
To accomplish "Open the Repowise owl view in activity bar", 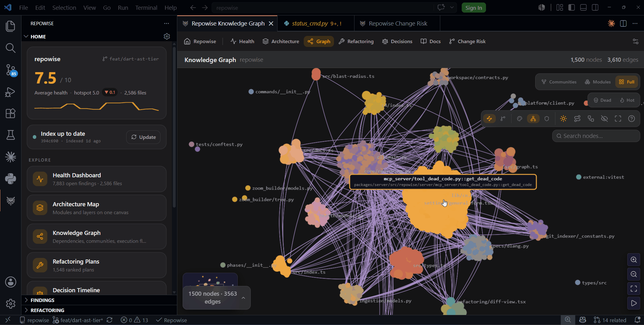I will coord(10,201).
